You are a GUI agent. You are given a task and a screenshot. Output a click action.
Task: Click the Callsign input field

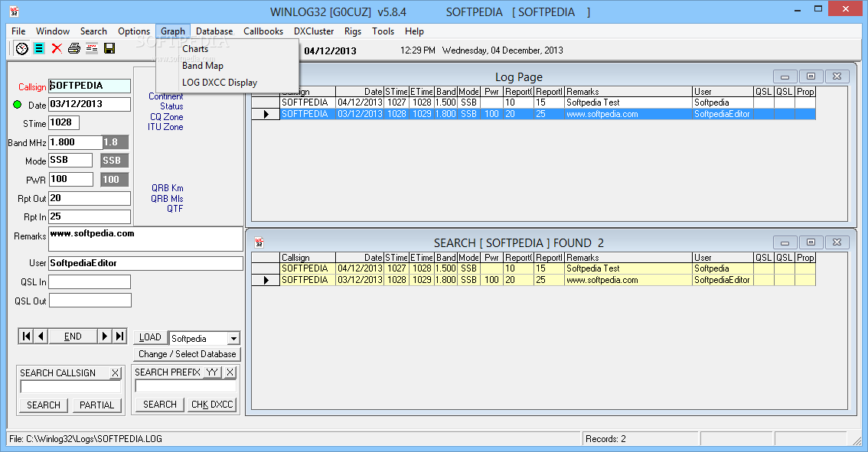pyautogui.click(x=89, y=86)
